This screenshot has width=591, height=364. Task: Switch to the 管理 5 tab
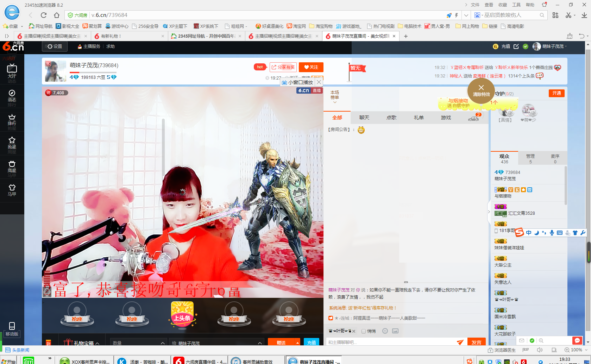click(530, 159)
